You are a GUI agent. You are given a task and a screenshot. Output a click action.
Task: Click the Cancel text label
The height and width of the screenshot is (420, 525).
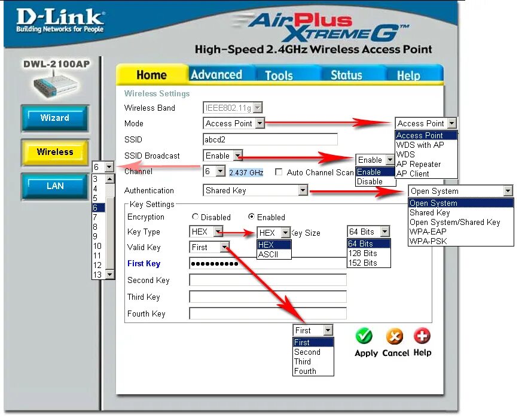[x=395, y=353]
